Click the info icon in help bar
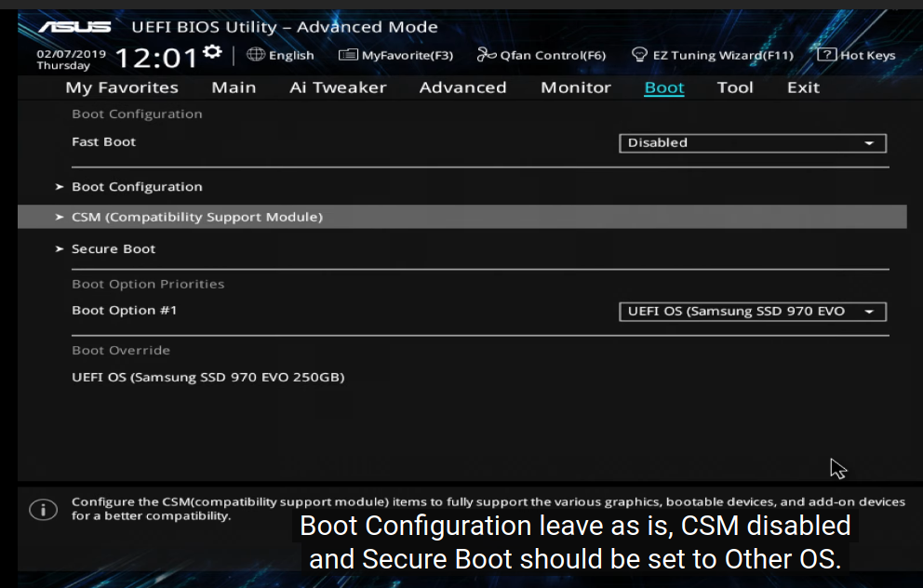 pos(43,510)
